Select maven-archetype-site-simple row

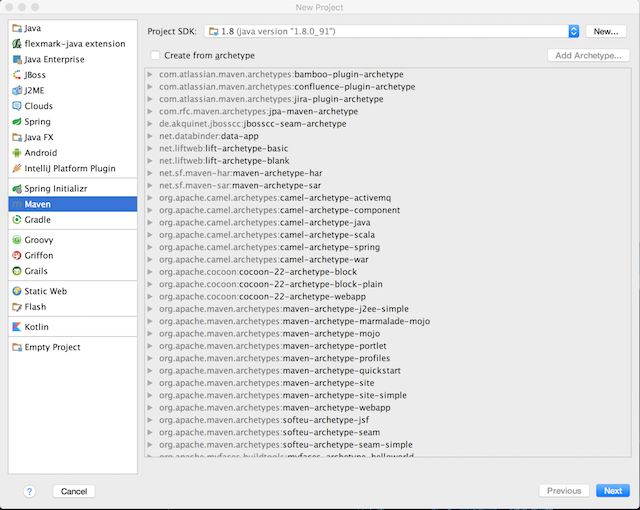[388, 395]
